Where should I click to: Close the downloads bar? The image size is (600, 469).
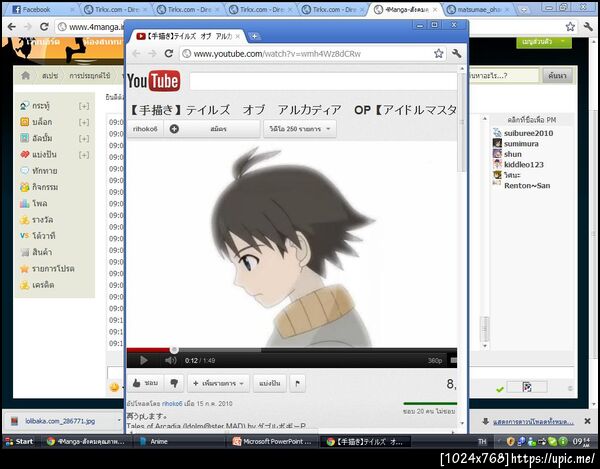click(x=587, y=421)
